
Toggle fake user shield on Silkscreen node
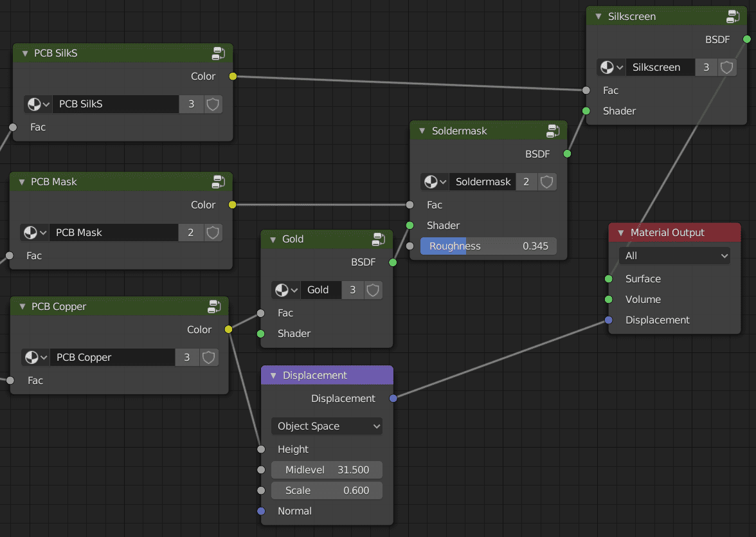point(726,67)
